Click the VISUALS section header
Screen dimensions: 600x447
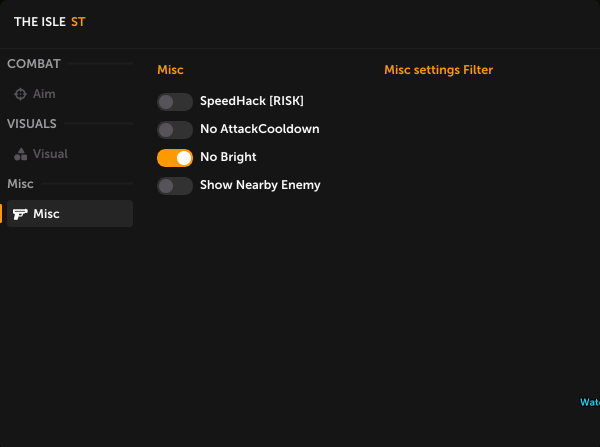(x=32, y=124)
